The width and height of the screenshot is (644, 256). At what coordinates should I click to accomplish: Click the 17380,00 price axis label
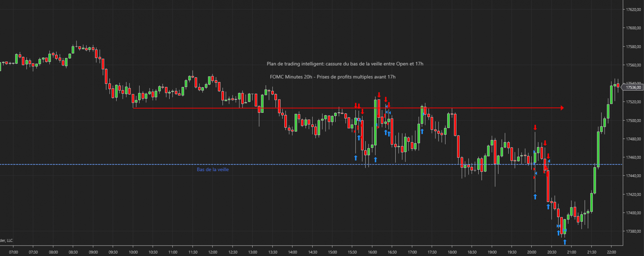[x=633, y=231]
